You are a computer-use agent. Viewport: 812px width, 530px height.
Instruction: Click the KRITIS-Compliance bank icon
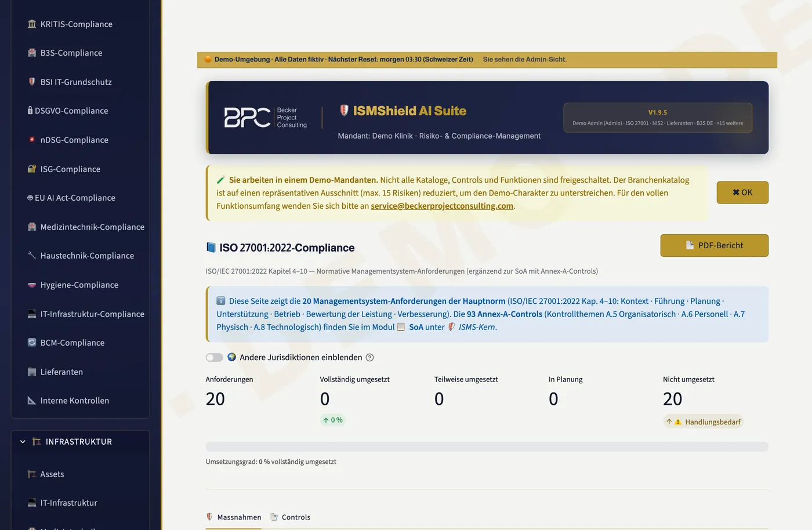coord(32,24)
